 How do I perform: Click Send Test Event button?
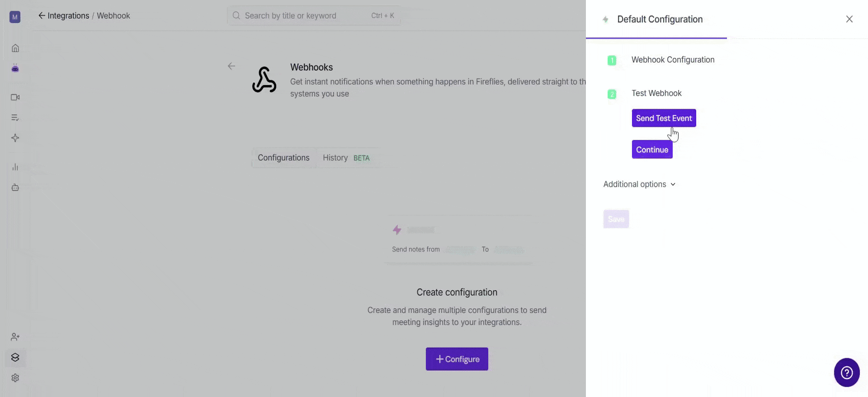click(x=664, y=118)
